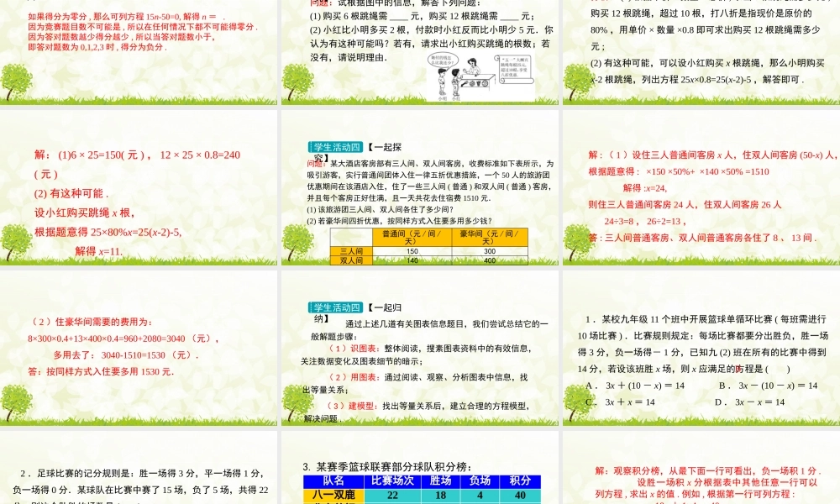This screenshot has width=840, height=504.
Task: Click the 普通间（元/间/天）table header
Action: pos(412,237)
